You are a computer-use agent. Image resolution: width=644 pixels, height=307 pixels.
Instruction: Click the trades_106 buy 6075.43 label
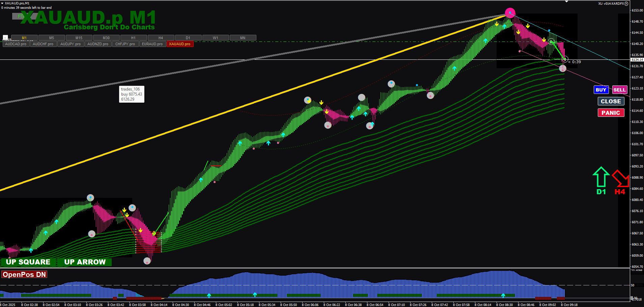[x=132, y=94]
